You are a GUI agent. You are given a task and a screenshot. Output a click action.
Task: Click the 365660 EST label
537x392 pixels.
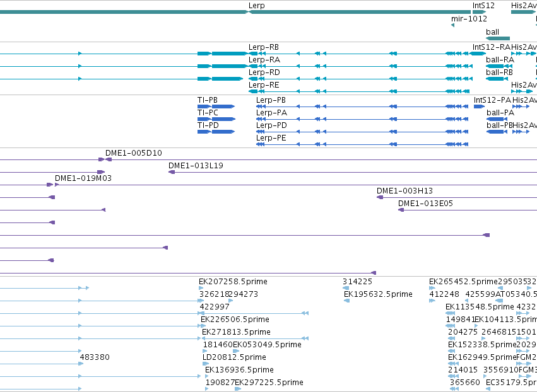464,383
